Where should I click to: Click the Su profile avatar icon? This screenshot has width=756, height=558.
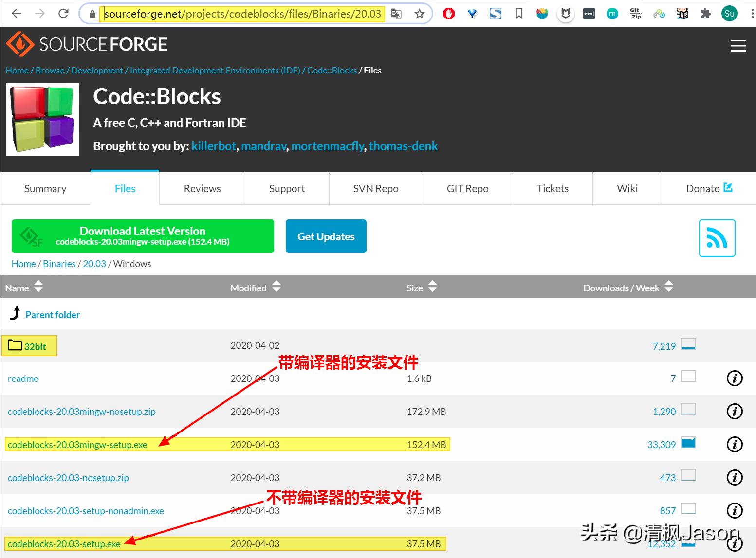coord(729,14)
